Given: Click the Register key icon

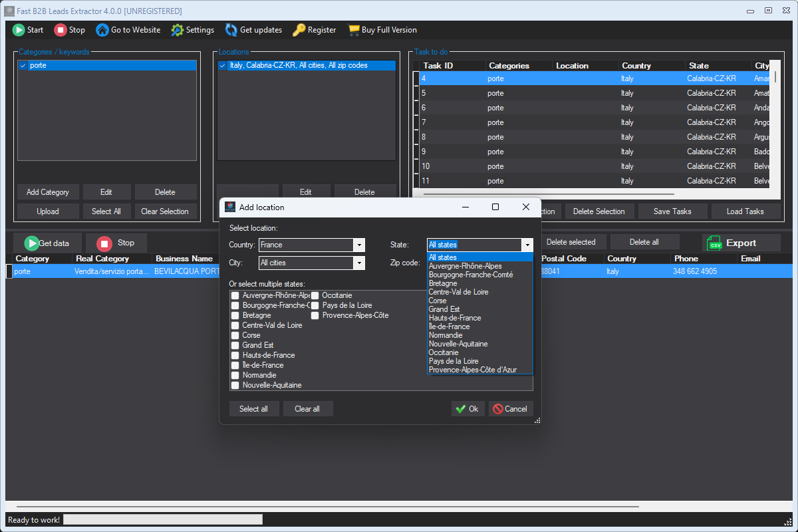Looking at the screenshot, I should [299, 30].
